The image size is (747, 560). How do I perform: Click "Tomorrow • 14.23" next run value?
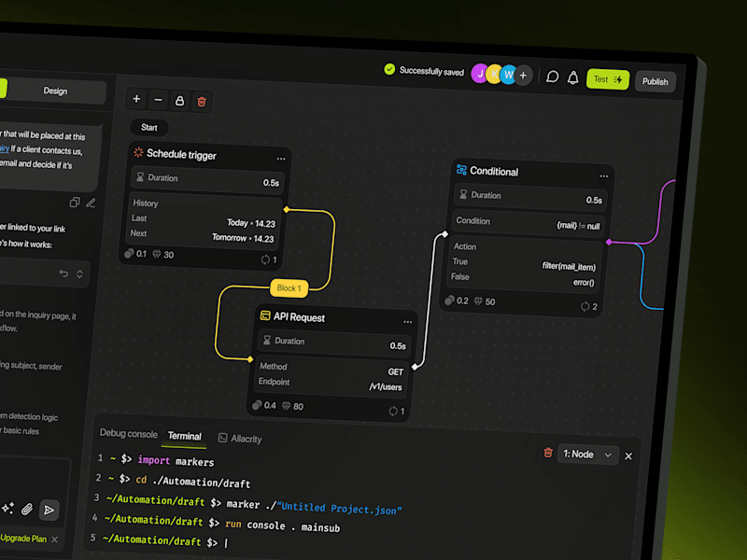pyautogui.click(x=243, y=238)
